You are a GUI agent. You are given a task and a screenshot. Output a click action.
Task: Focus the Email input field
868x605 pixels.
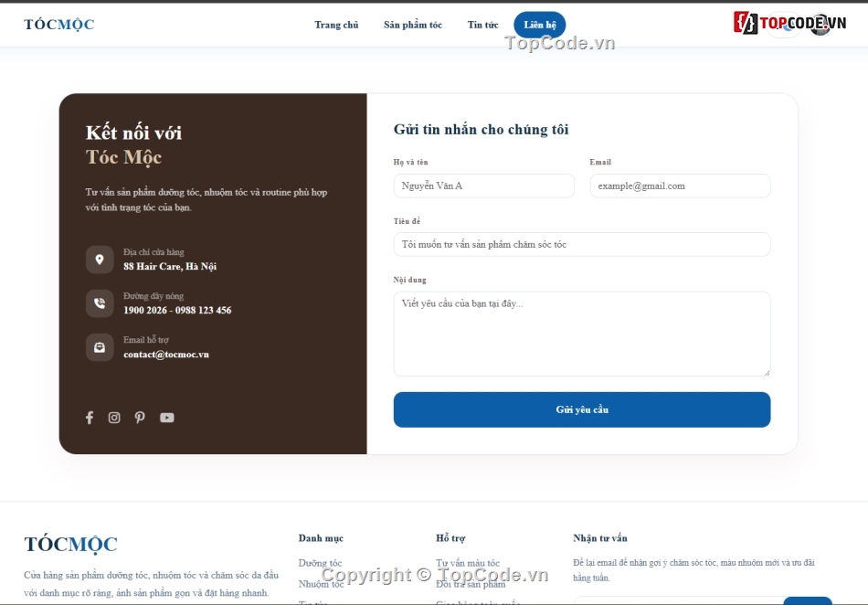(680, 186)
